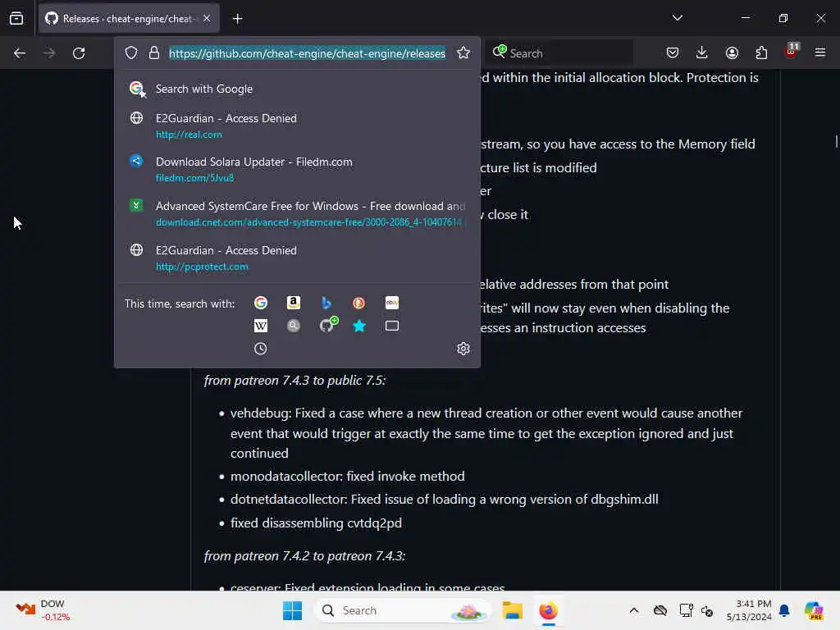Open the clock showing 3:41 PM
This screenshot has width=840, height=630.
point(749,610)
